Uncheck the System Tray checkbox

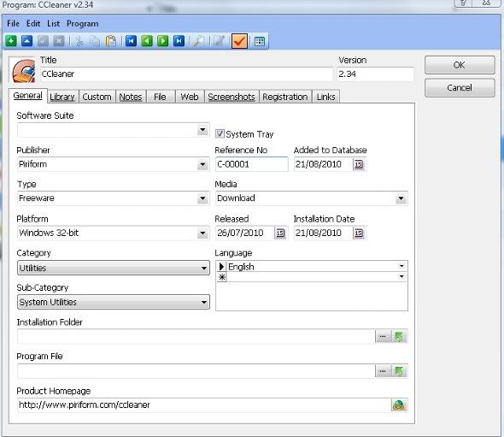(x=220, y=133)
